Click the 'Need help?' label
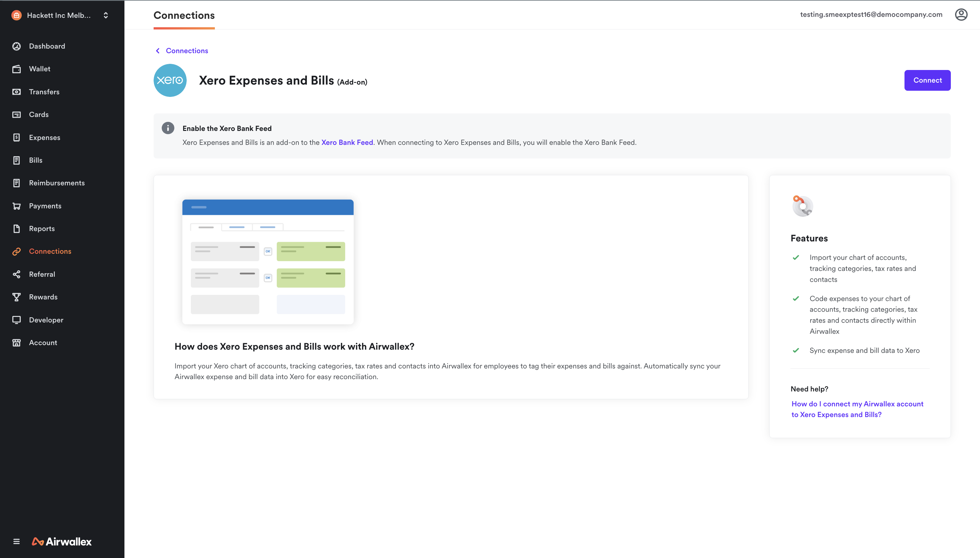This screenshot has height=558, width=980. [809, 389]
